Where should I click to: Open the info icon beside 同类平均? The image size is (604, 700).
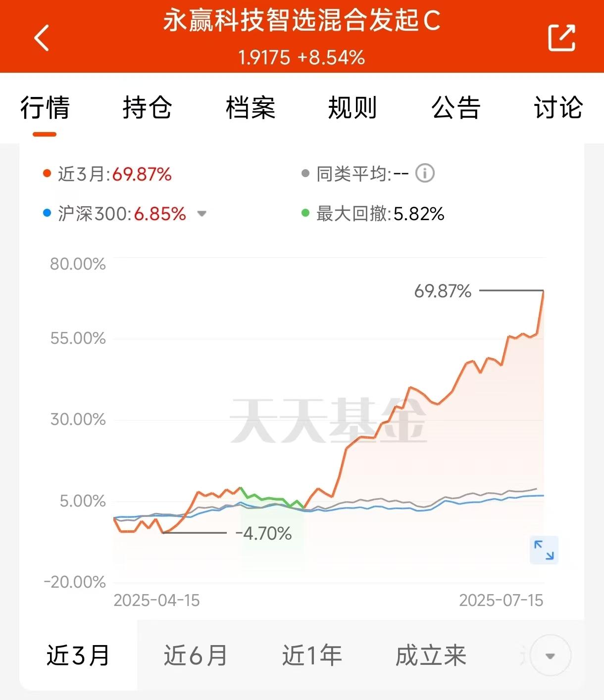425,174
